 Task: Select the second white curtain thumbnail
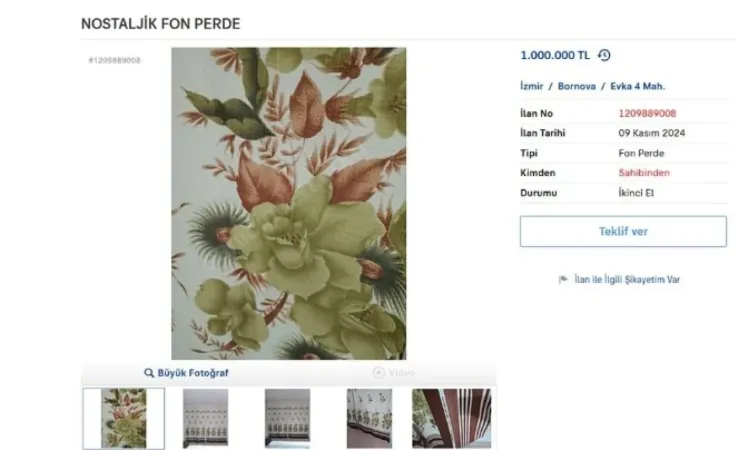click(x=206, y=418)
